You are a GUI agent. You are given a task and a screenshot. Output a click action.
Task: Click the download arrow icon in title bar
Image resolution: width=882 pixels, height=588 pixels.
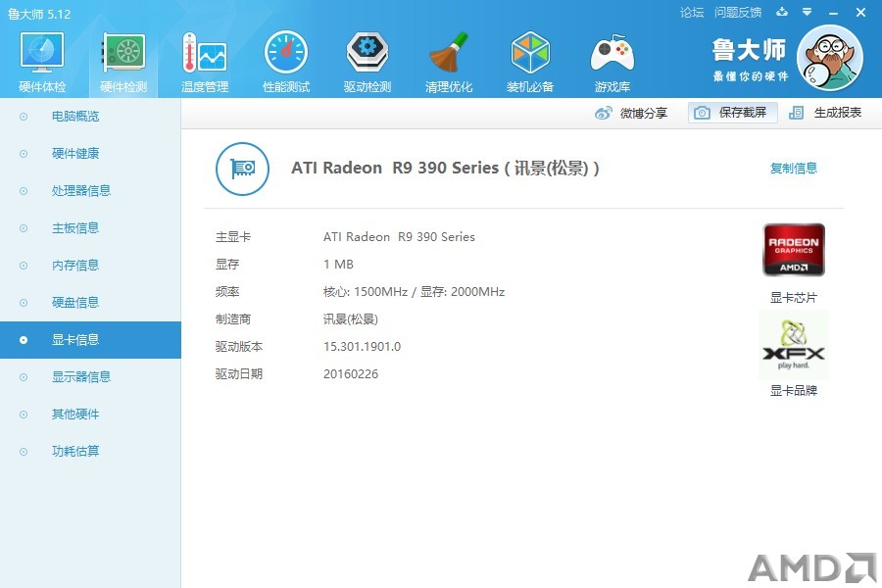[x=782, y=12]
